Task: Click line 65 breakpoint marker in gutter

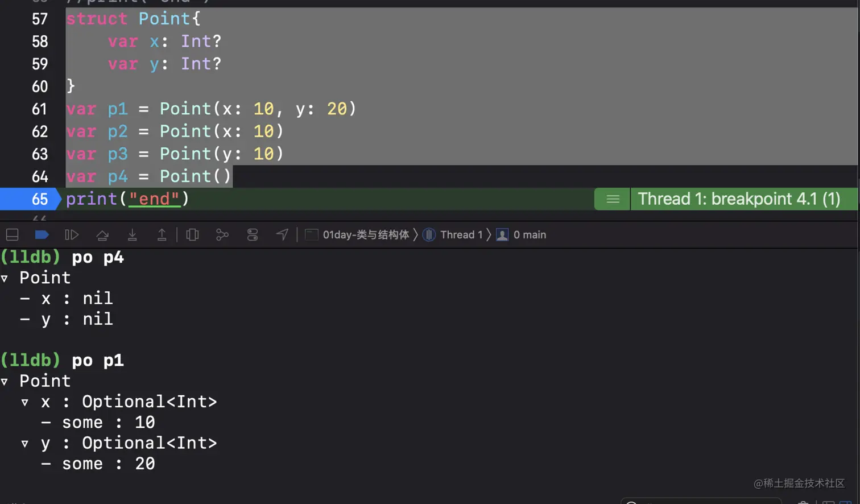Action: pyautogui.click(x=30, y=199)
